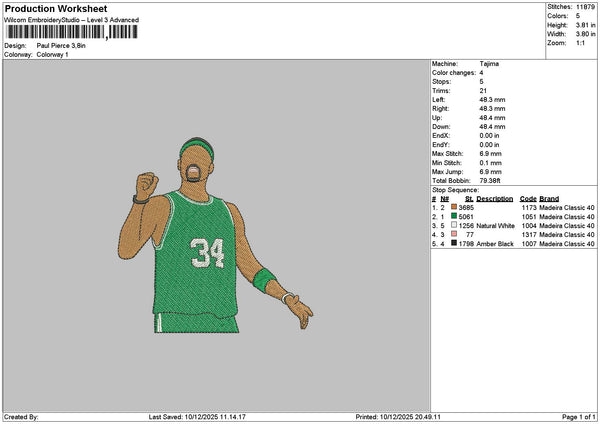Click thread code '1051' in stop sequence
This screenshot has height=424, width=600.
tap(529, 217)
